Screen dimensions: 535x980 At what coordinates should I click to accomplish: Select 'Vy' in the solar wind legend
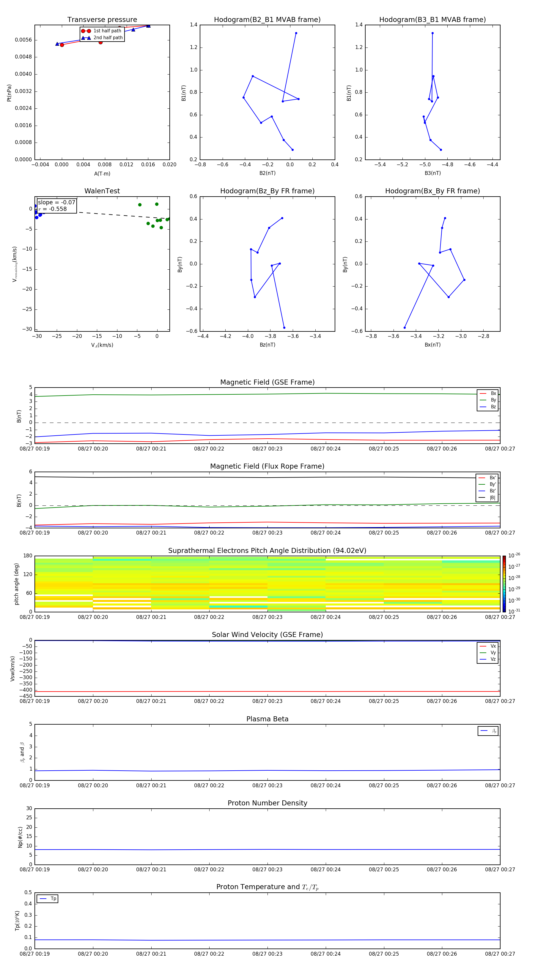coord(488,652)
